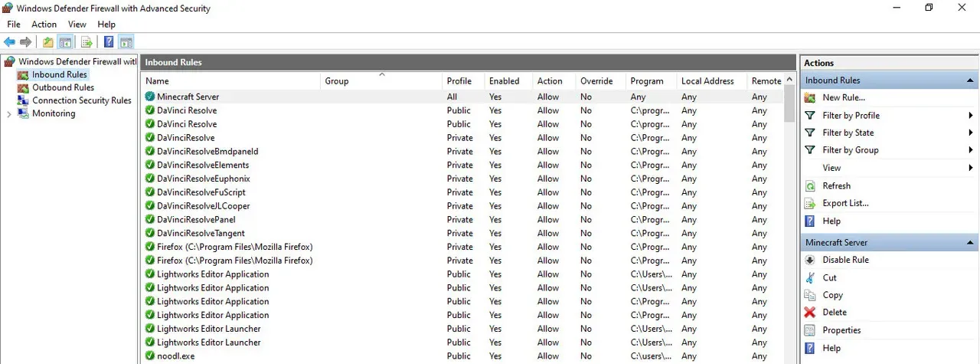980x364 pixels.
Task: Click the green check icon beside DaVinciResolveTangent
Action: click(150, 233)
